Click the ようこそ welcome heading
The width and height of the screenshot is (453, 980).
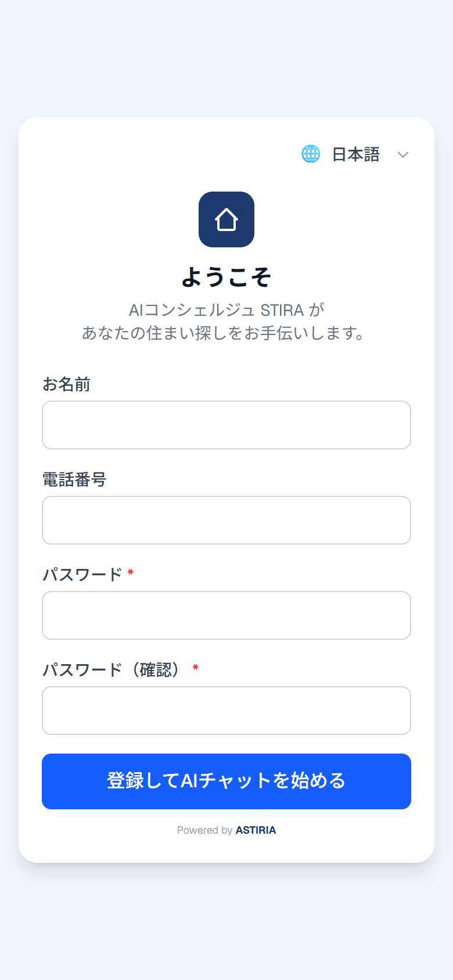point(226,277)
